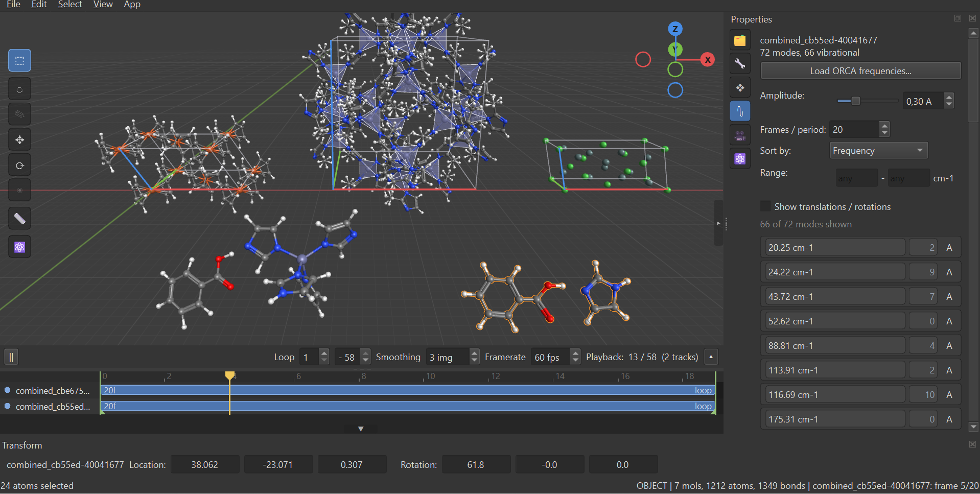Click the Amplitude slider handle
The image size is (980, 494).
coord(855,101)
